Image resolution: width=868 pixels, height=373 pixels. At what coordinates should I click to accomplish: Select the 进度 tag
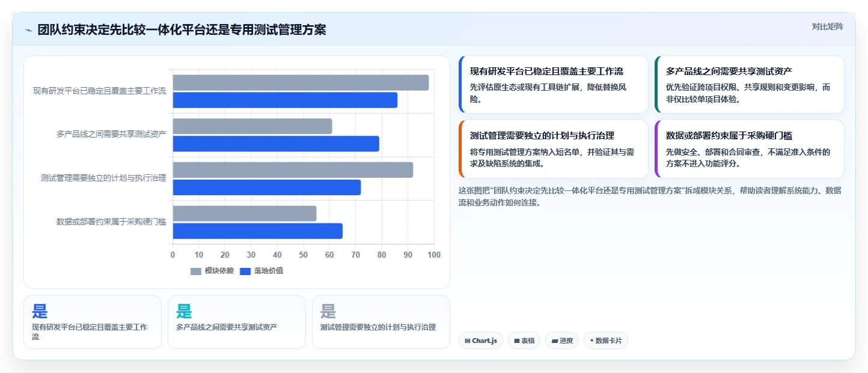pyautogui.click(x=562, y=341)
